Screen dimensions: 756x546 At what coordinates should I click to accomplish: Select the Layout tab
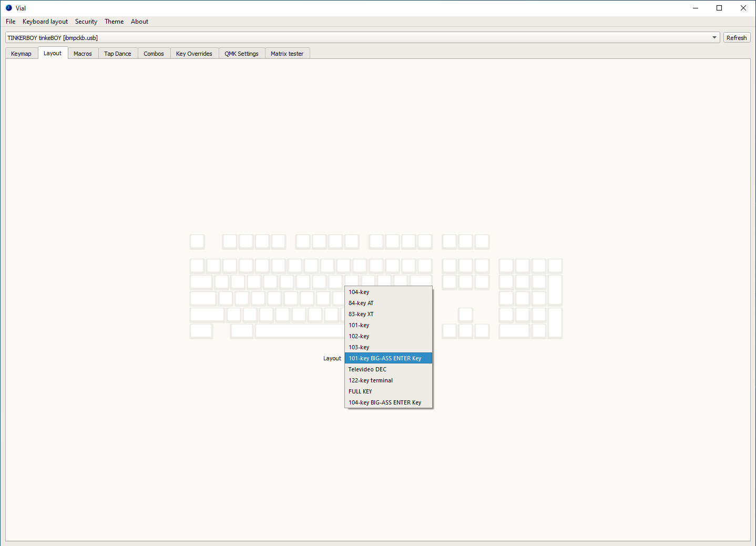click(53, 53)
